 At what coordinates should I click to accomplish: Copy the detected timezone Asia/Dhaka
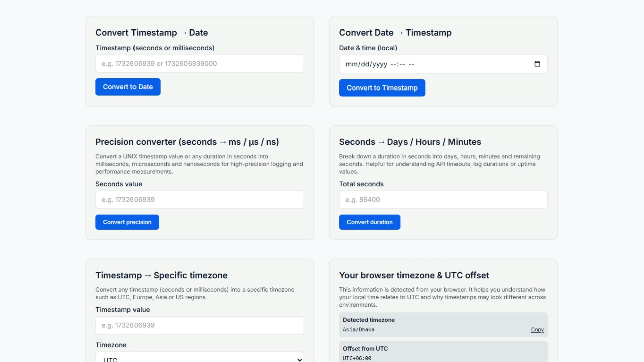coord(537,330)
